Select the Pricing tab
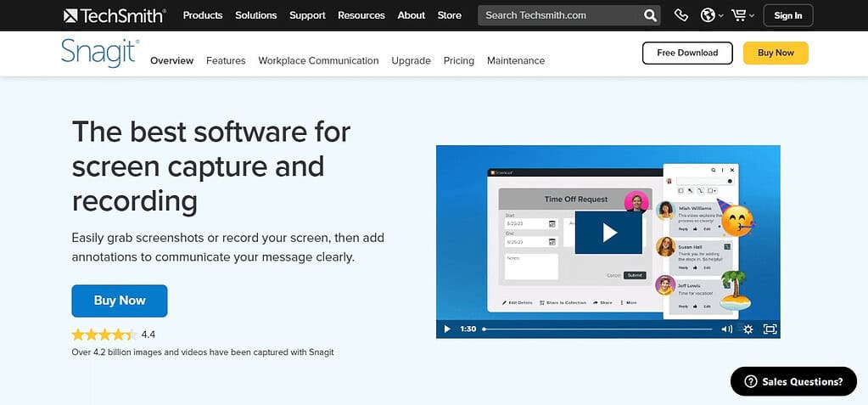Viewport: 868px width, 405px height. (459, 61)
